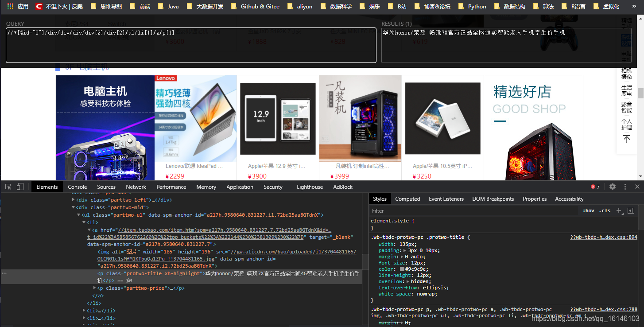Toggle the computed styles sidebar pane icon
The height and width of the screenshot is (327, 644).
(x=631, y=210)
